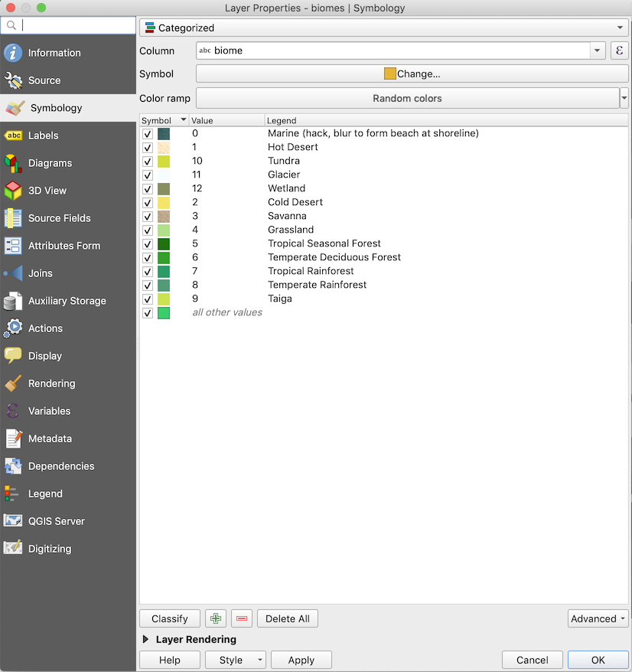Open the Categorized renderer type dropdown
This screenshot has height=672, width=632.
[383, 28]
